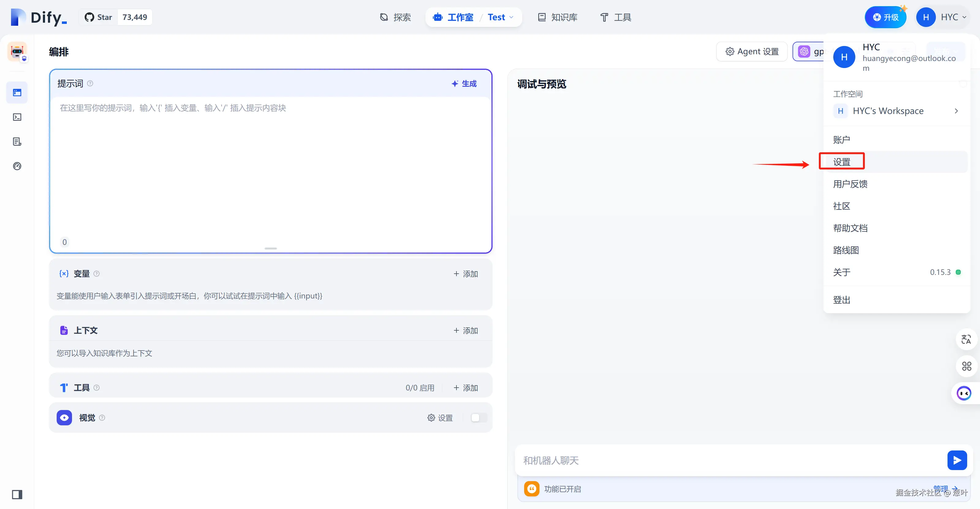980x509 pixels.
Task: Collapse sidebar with bottom-left panel icon
Action: (x=17, y=494)
